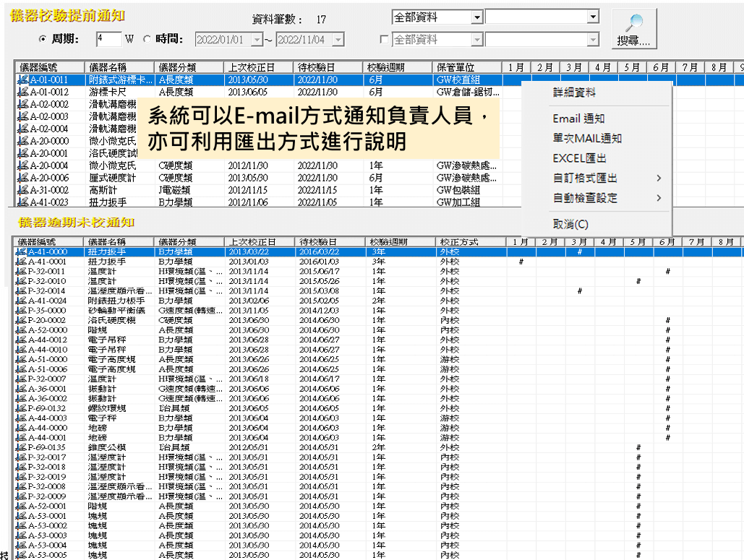
Task: Click the 周期 week number input field
Action: click(108, 39)
